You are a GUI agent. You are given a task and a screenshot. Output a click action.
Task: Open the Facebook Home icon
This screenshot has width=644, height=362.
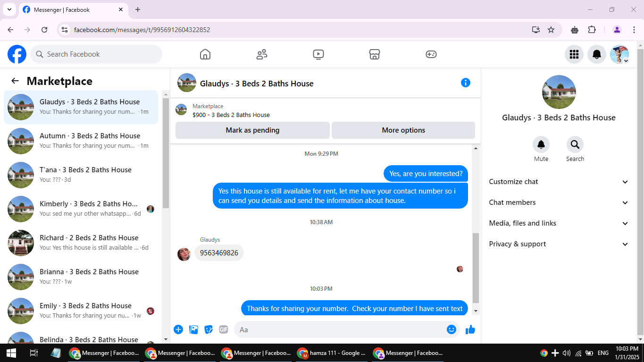(x=205, y=54)
